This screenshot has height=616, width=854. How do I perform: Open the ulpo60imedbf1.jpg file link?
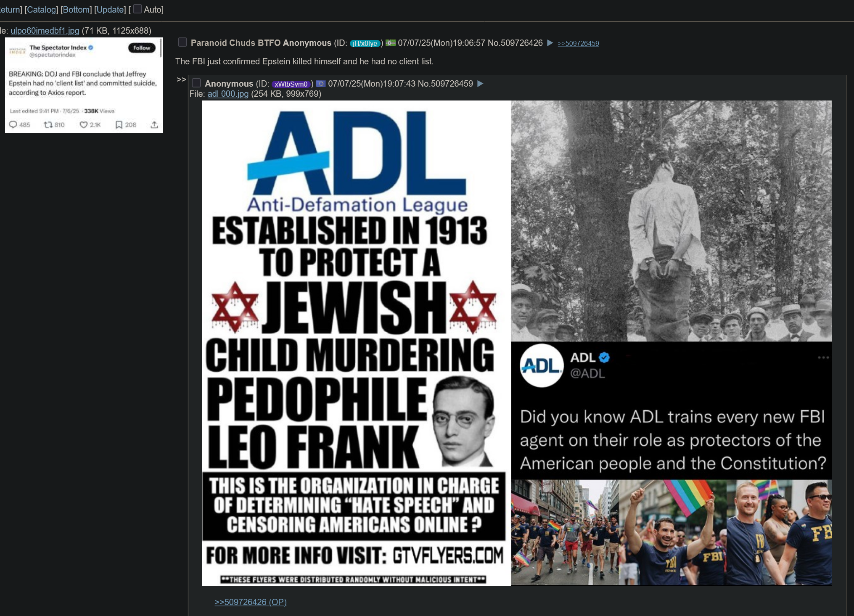click(45, 31)
